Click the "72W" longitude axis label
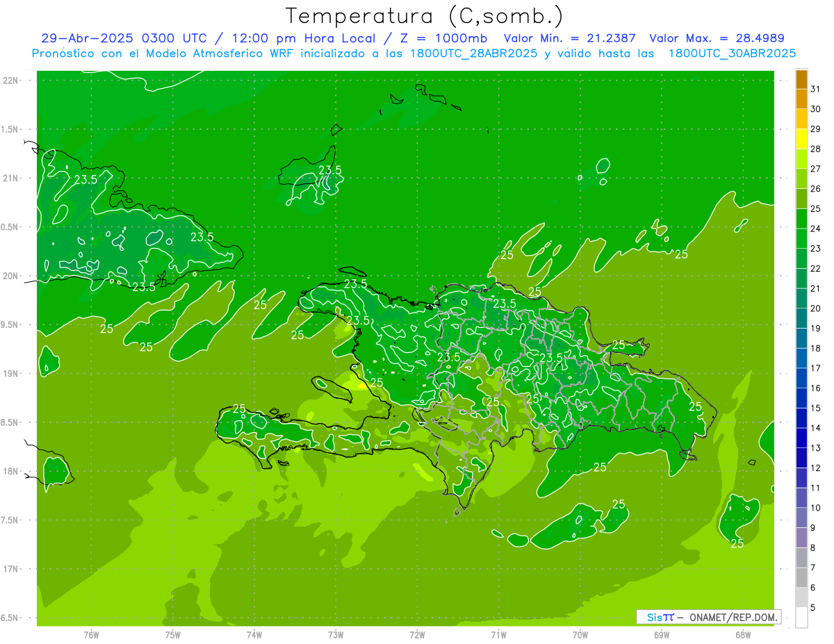 [417, 635]
